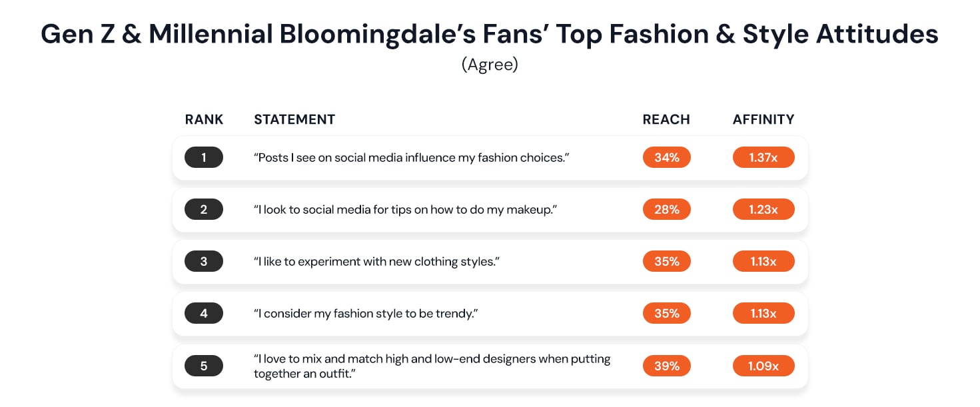The image size is (980, 407).
Task: Click the AFFINITY column header
Action: [x=763, y=120]
